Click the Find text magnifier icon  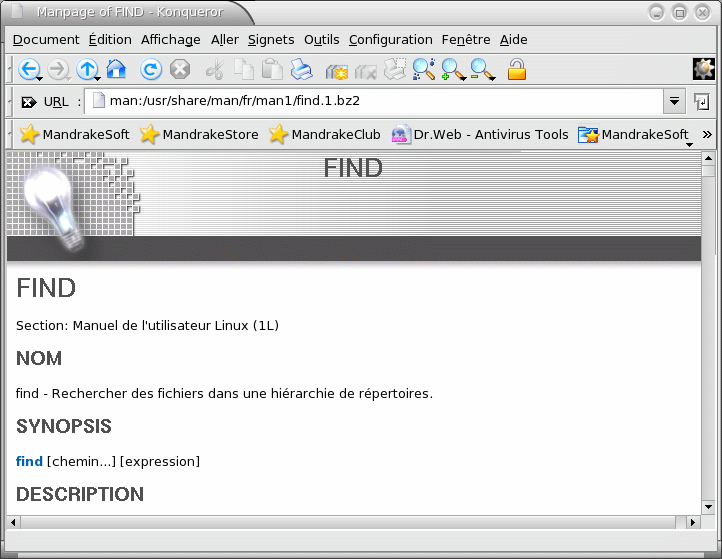pos(424,70)
